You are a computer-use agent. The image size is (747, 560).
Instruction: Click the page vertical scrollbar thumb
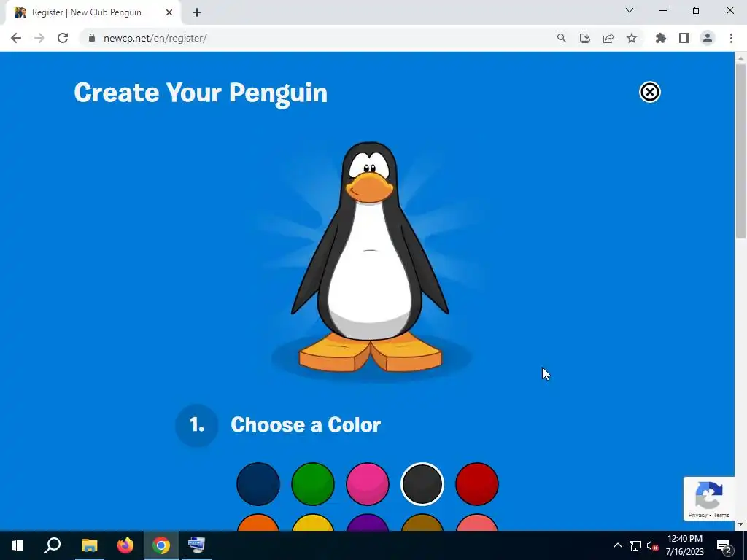(x=740, y=150)
